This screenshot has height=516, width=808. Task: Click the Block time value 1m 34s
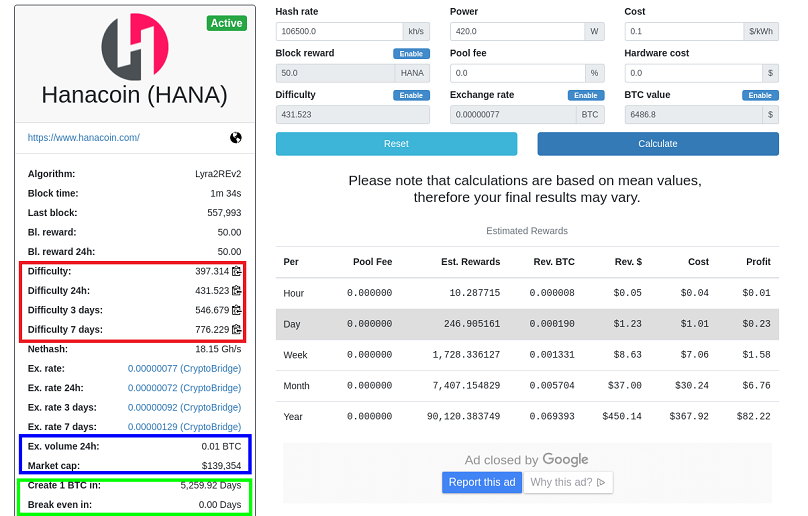pyautogui.click(x=226, y=193)
